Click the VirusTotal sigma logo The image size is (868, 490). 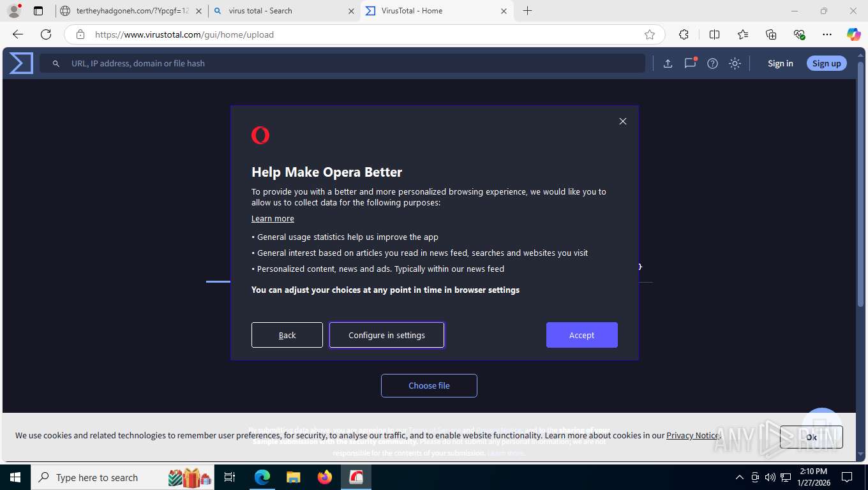[x=21, y=63]
